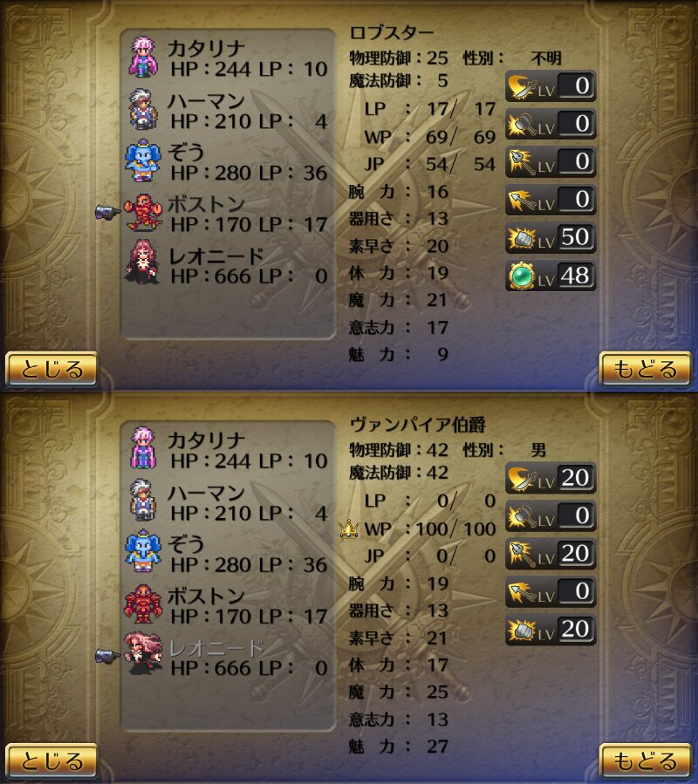Click the lower もどる button
698x784 pixels.
(x=645, y=761)
